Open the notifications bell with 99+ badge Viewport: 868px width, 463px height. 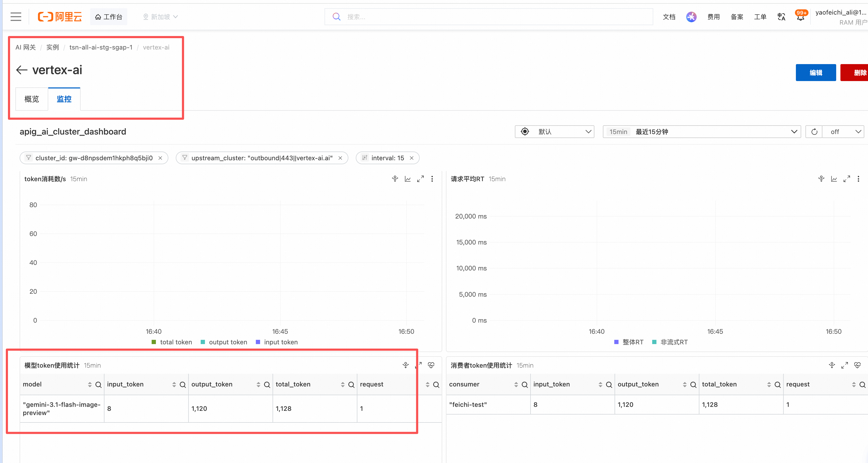click(801, 16)
